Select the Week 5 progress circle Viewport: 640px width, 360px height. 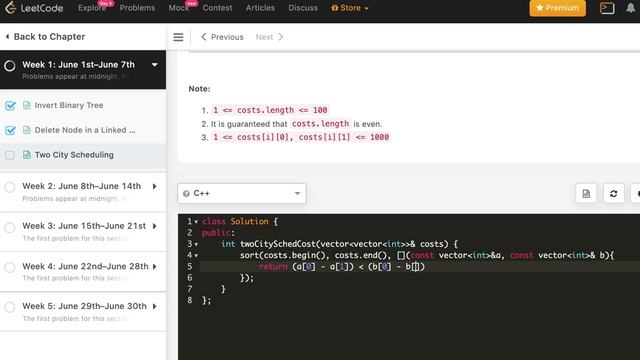pos(10,307)
